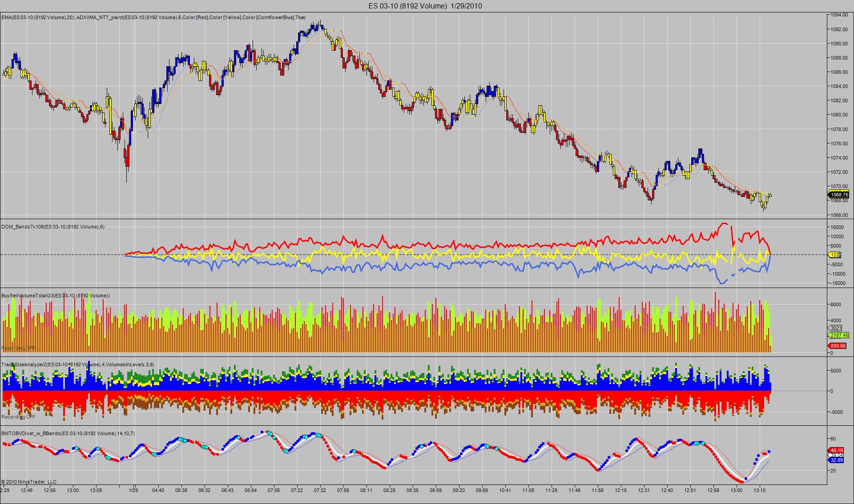854x504 pixels.
Task: Click the 4000 label on the volume axis
Action: coord(835,320)
